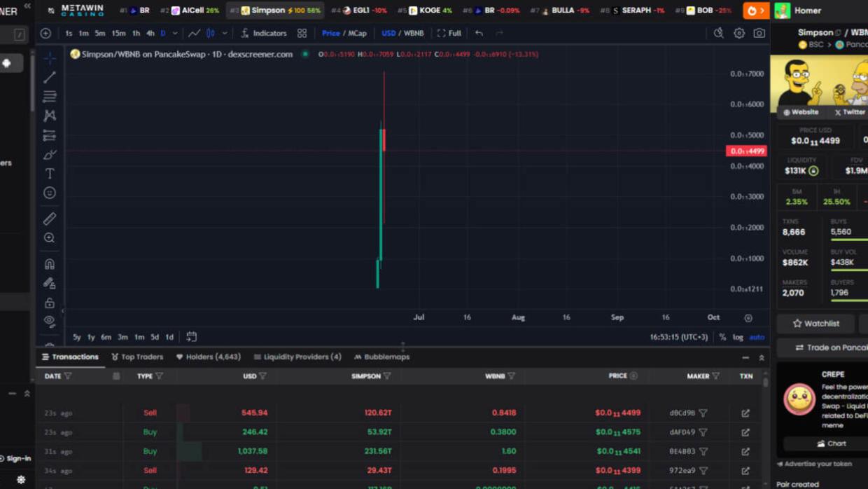Filter transactions by DATE column
Screen dimensions: 868x489
[68, 376]
